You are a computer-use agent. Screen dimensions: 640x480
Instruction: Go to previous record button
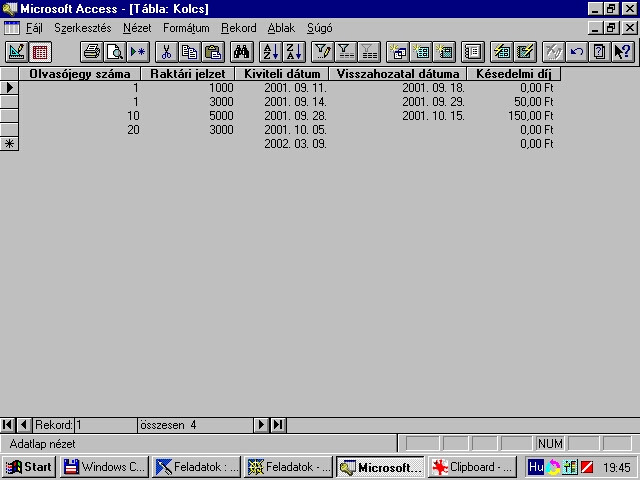pos(24,425)
